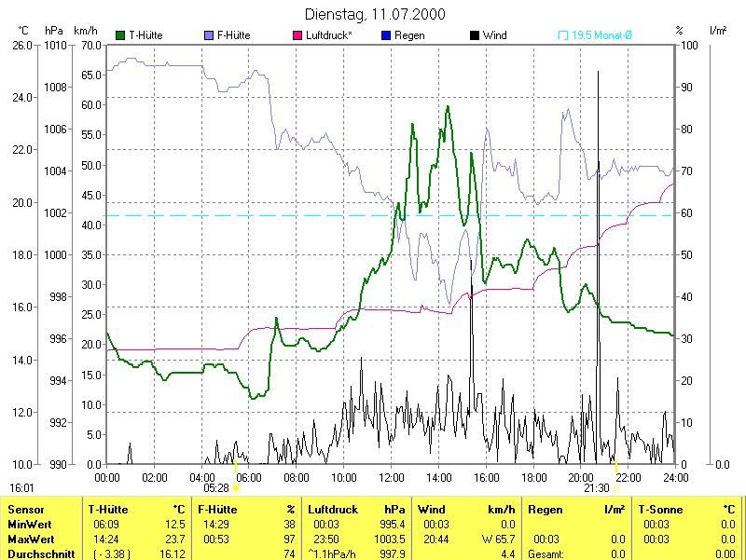The image size is (746, 560).
Task: Select the MinWert row label
Action: [x=30, y=525]
